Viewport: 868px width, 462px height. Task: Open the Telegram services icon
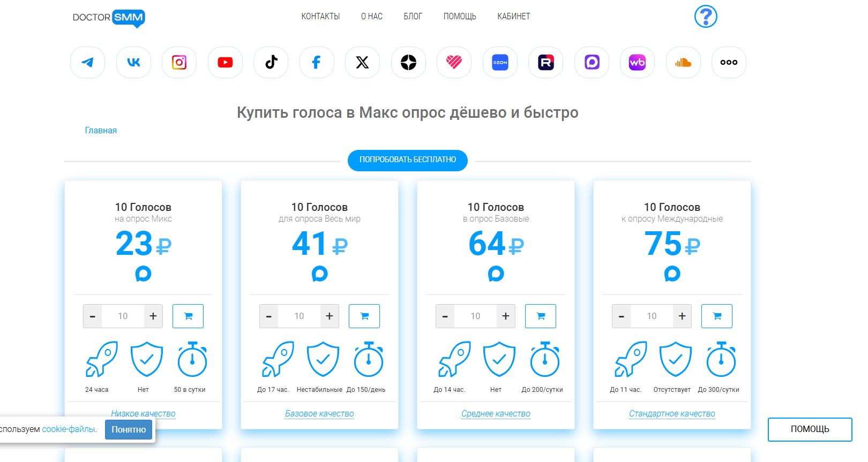tap(87, 63)
